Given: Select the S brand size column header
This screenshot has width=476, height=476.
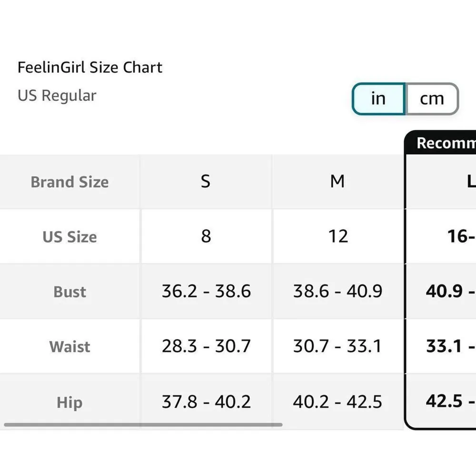Looking at the screenshot, I should pyautogui.click(x=206, y=181).
